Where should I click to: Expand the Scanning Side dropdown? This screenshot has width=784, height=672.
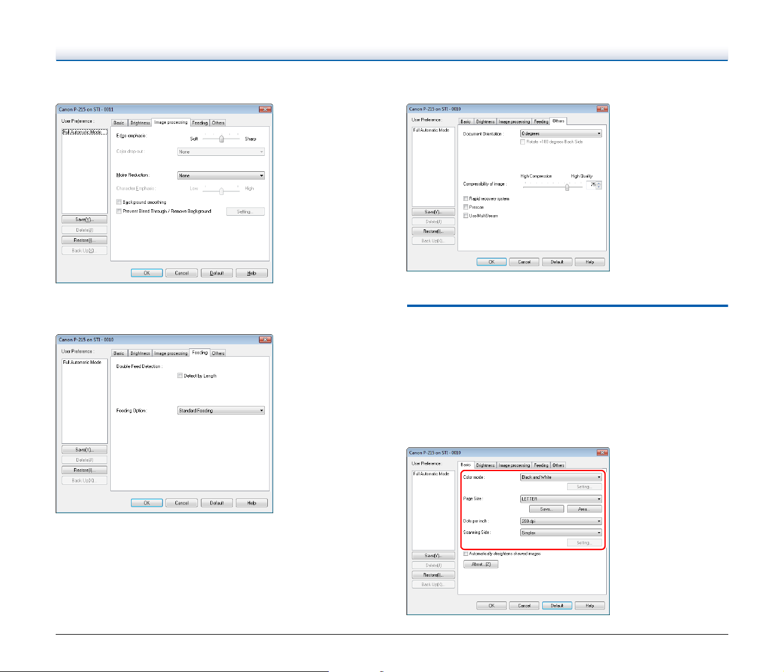561,533
